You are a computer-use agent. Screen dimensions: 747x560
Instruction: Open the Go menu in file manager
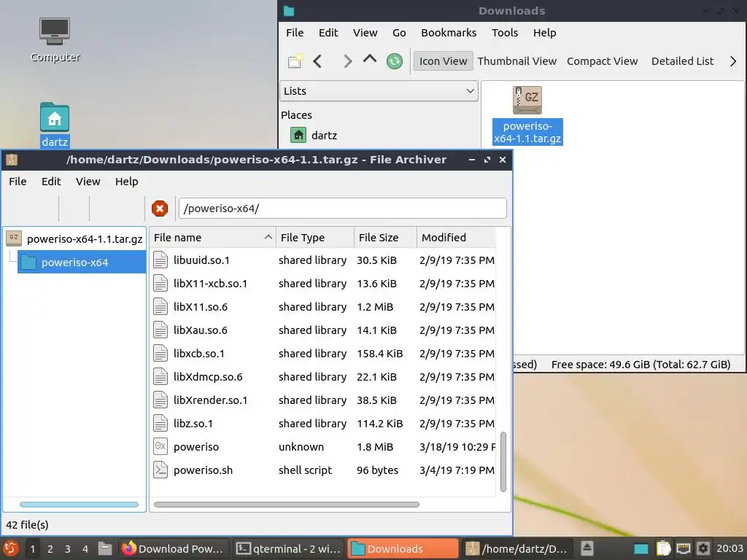399,33
